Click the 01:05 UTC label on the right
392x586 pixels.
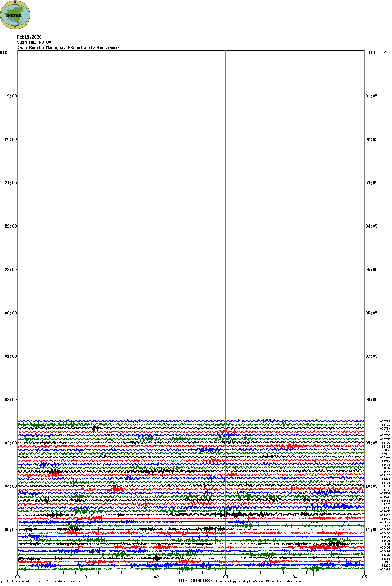pos(372,96)
